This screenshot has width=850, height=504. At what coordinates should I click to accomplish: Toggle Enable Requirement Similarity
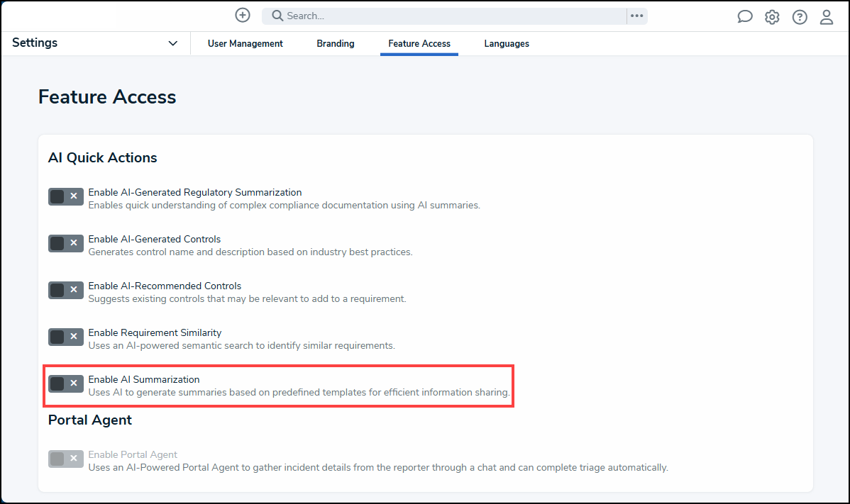pos(65,337)
